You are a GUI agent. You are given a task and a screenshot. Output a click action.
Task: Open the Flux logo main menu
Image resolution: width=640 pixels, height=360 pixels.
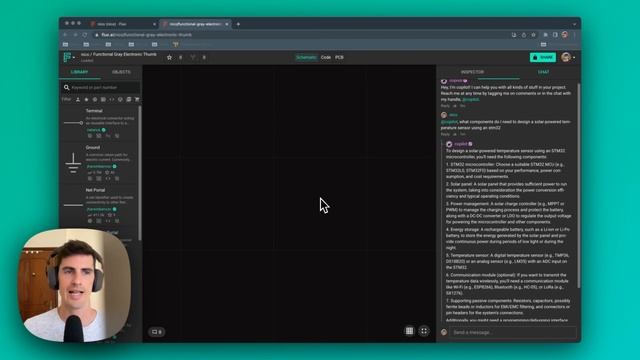[x=68, y=57]
